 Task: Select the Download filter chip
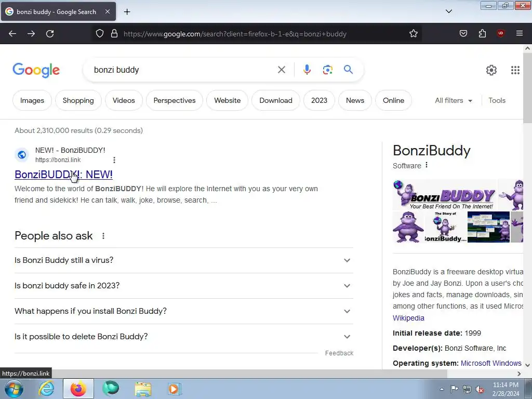coord(276,100)
